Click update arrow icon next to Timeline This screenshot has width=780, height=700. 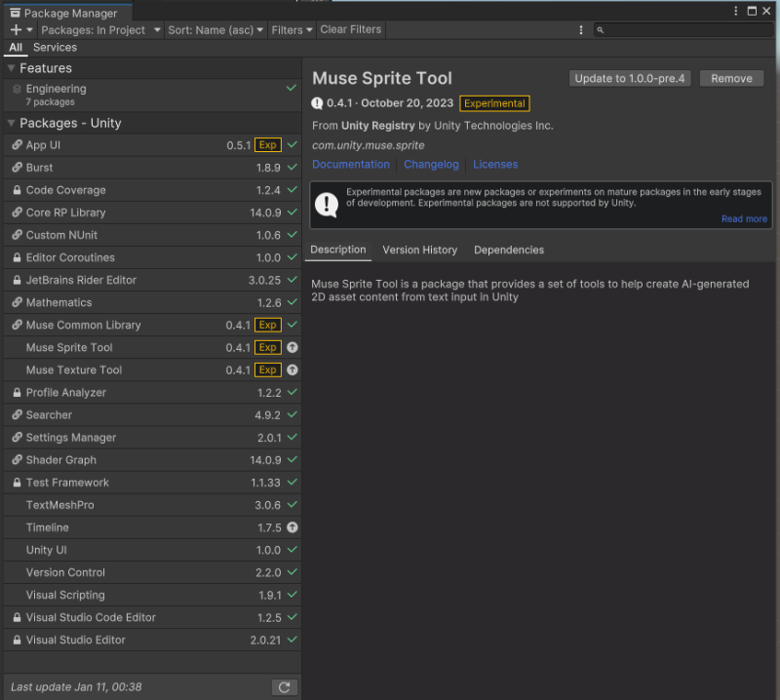click(x=292, y=527)
